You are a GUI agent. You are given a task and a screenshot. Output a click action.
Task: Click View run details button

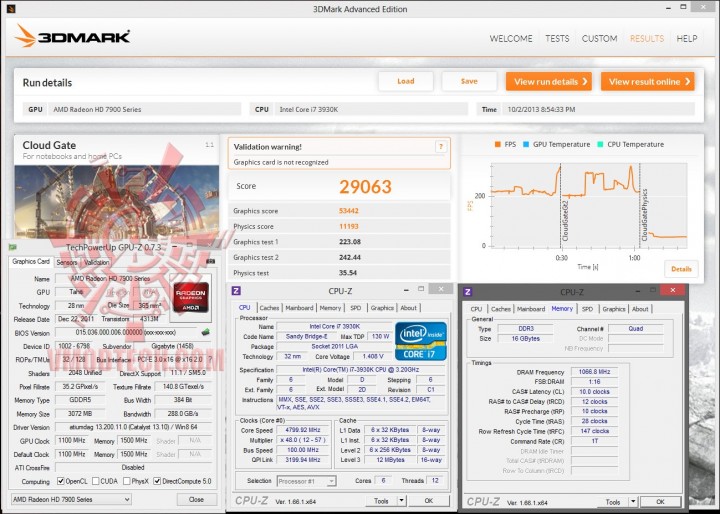pyautogui.click(x=549, y=82)
